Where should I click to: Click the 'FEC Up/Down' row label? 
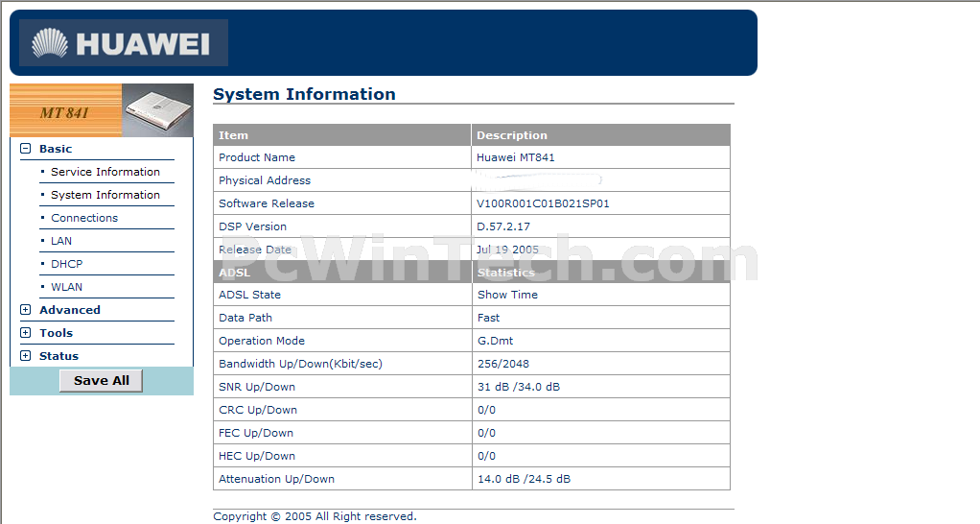[256, 433]
